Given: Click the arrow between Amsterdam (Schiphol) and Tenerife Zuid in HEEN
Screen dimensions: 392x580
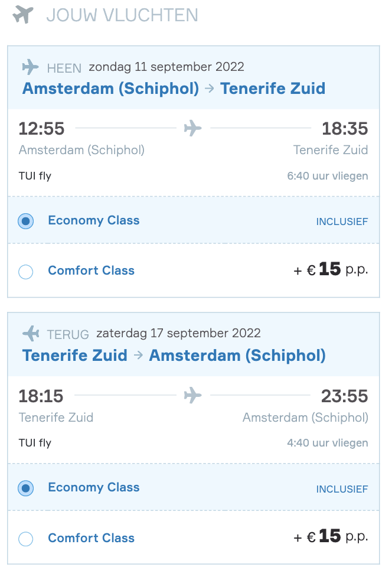Looking at the screenshot, I should click(210, 89).
